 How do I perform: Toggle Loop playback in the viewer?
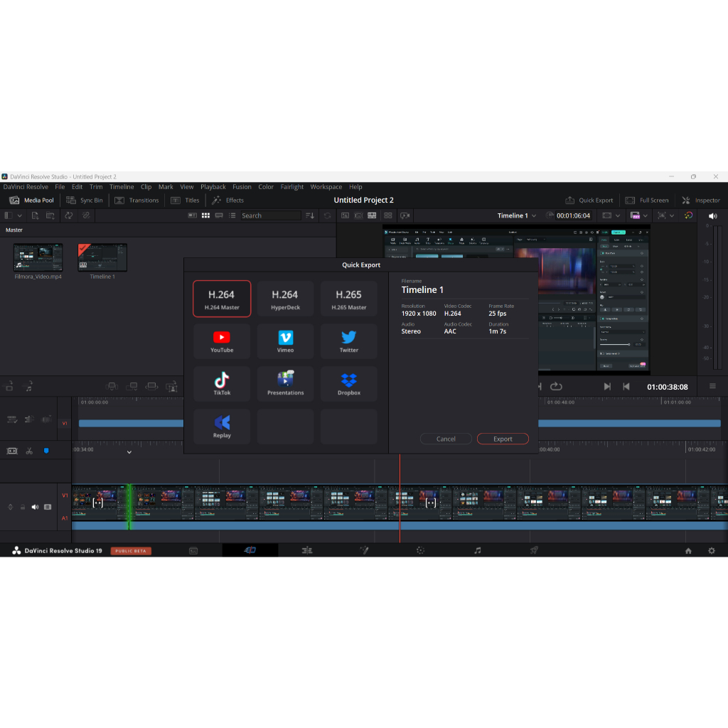point(556,387)
